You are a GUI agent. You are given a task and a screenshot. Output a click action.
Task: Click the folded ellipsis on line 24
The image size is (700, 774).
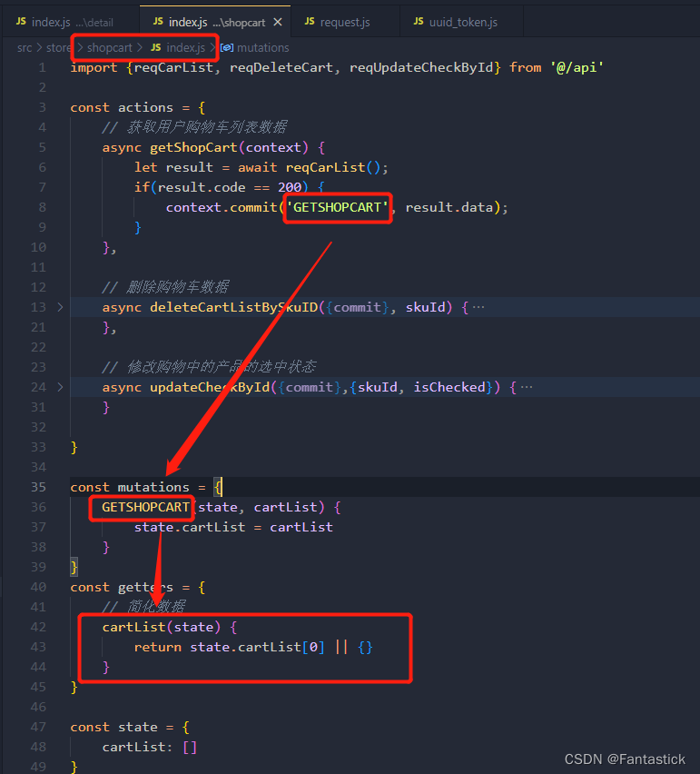coord(527,388)
